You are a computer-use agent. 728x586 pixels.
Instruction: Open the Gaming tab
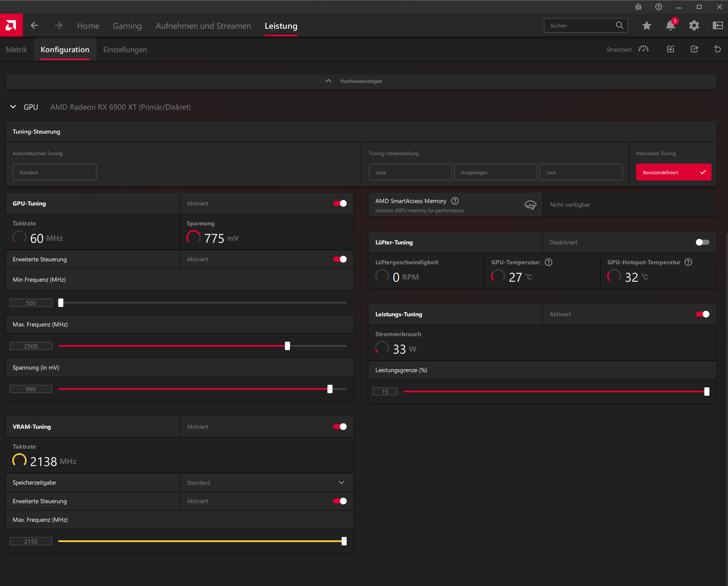click(127, 26)
